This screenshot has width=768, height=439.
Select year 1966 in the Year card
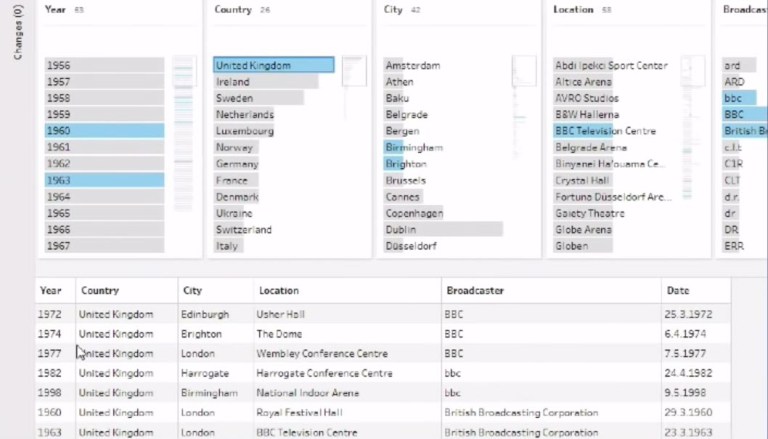tap(104, 229)
